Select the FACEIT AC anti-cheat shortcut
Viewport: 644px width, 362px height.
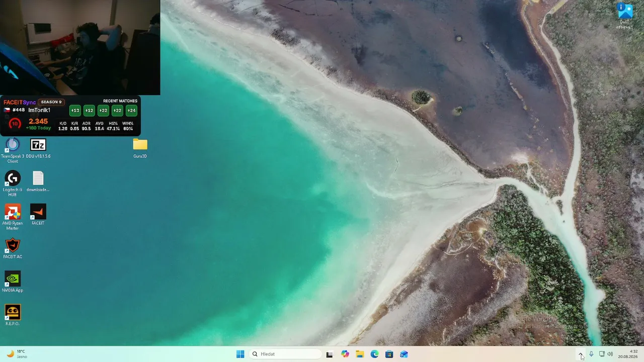13,248
